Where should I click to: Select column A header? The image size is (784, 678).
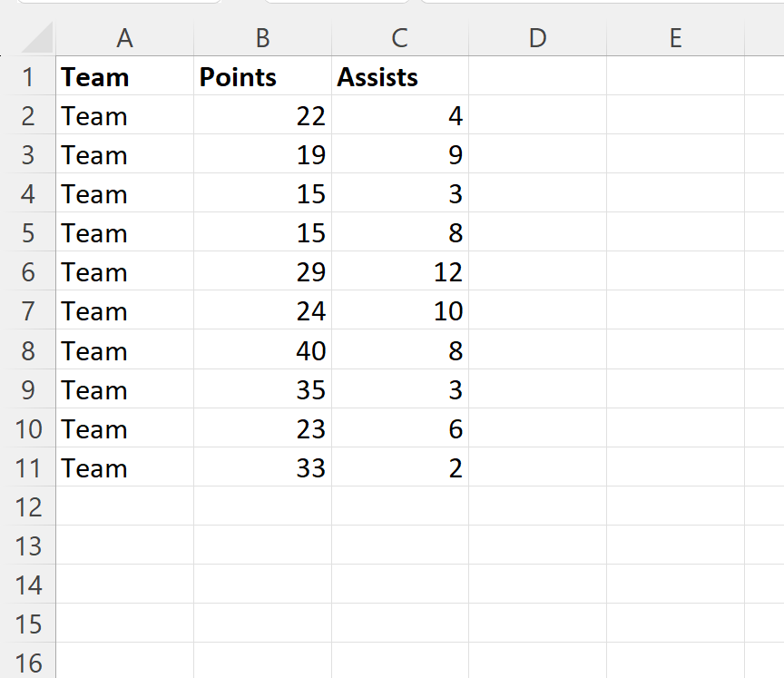[x=124, y=38]
